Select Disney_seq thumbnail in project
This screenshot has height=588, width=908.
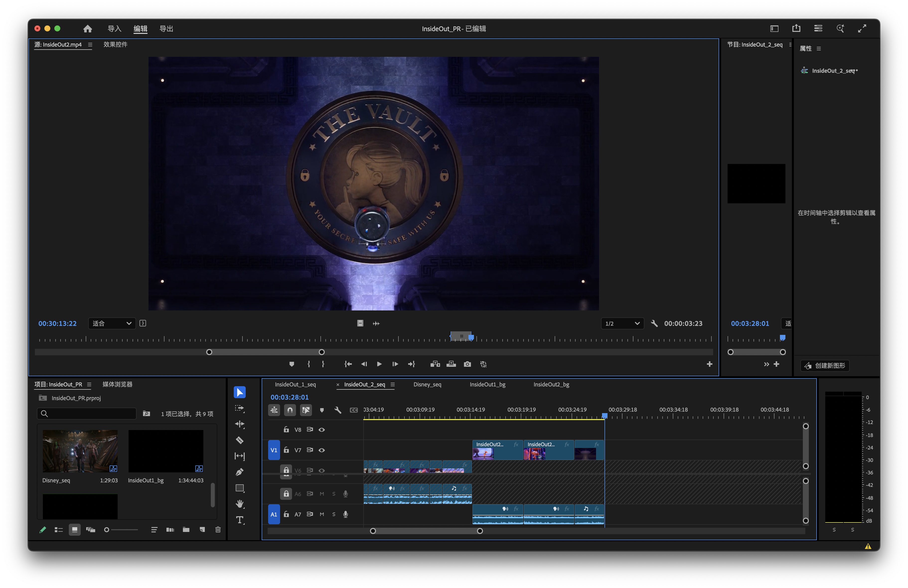click(80, 451)
